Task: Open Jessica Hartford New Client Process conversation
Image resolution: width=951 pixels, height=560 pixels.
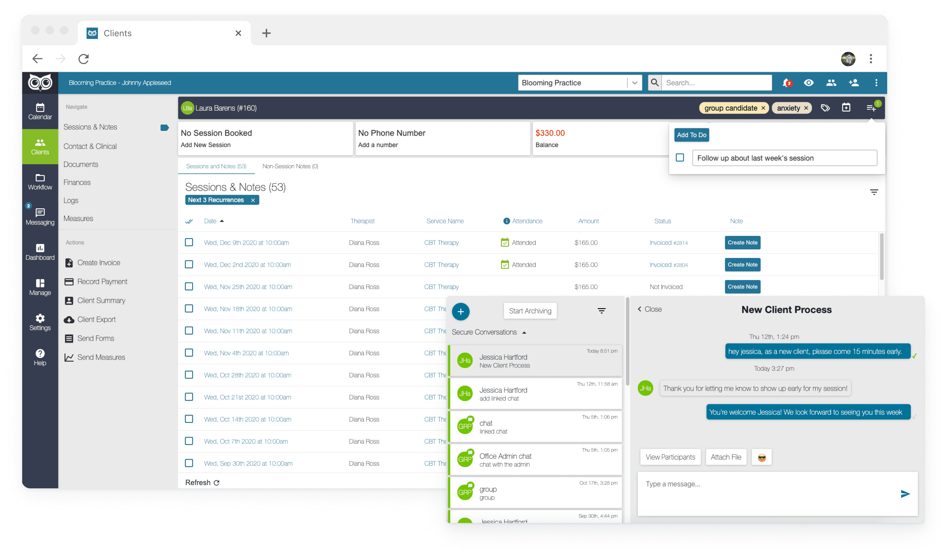Action: click(536, 361)
